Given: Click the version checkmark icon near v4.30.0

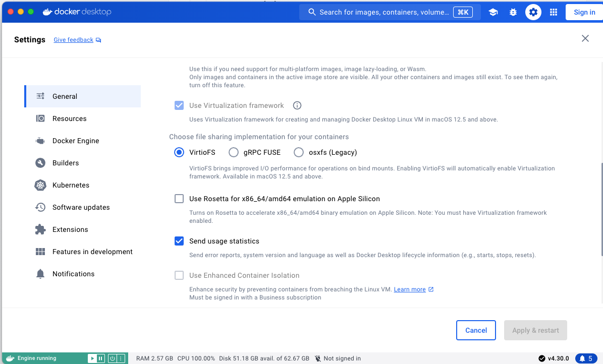Looking at the screenshot, I should click(x=542, y=358).
